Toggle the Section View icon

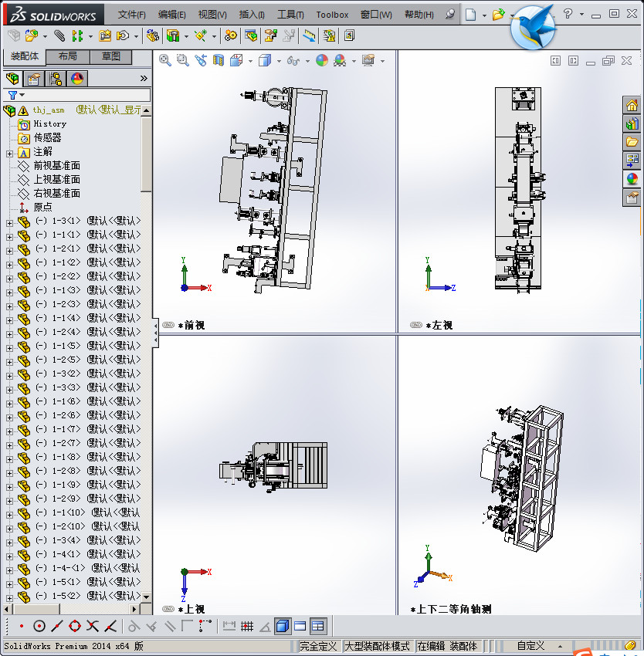(x=219, y=61)
